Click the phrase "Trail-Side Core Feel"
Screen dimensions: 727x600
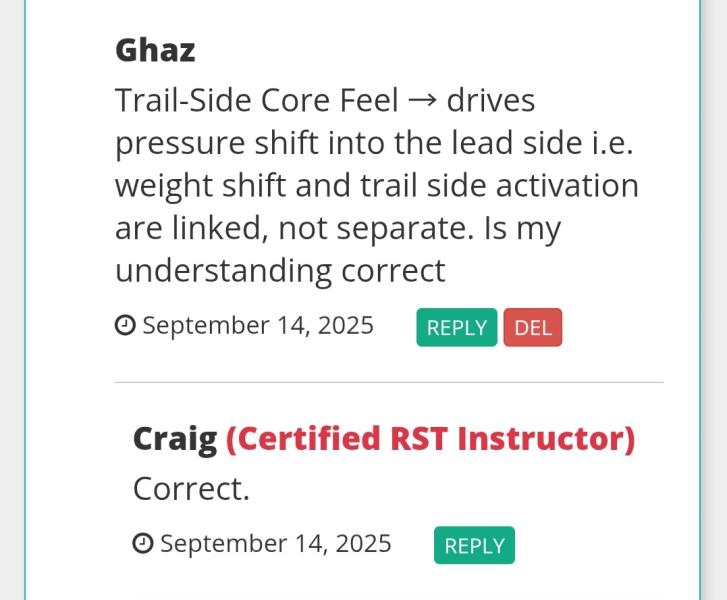click(257, 100)
